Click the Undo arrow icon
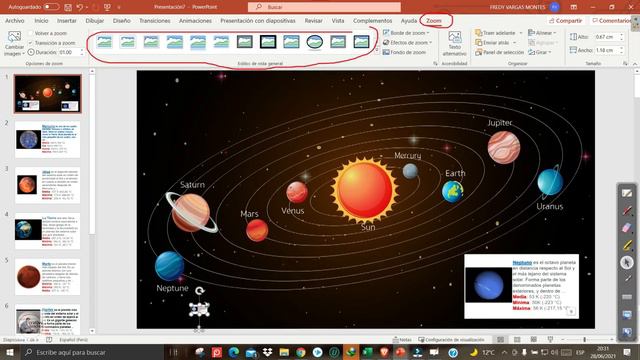Viewport: 640px width, 360px height. point(80,7)
